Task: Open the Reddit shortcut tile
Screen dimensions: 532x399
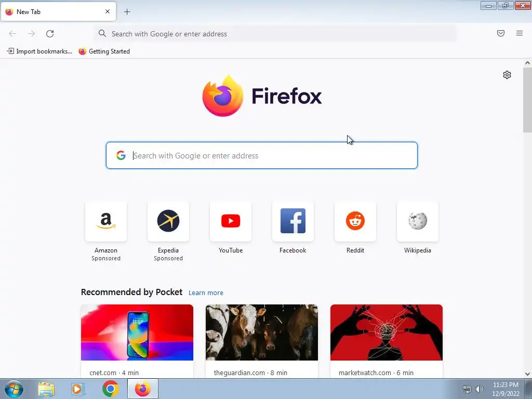Action: coord(355,221)
